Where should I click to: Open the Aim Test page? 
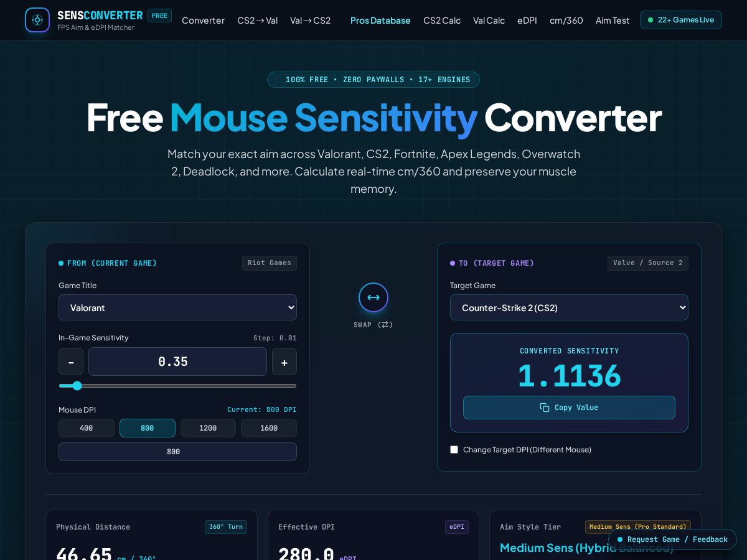[x=613, y=20]
